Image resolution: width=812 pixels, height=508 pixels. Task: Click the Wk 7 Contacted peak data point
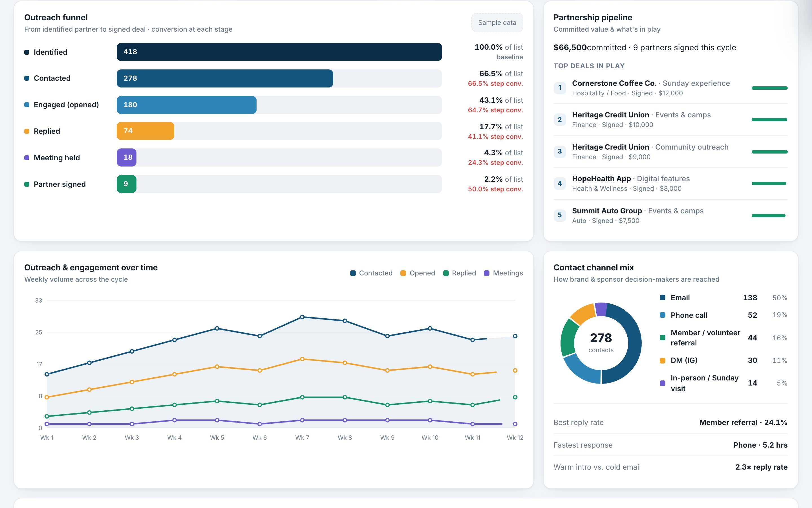(302, 317)
